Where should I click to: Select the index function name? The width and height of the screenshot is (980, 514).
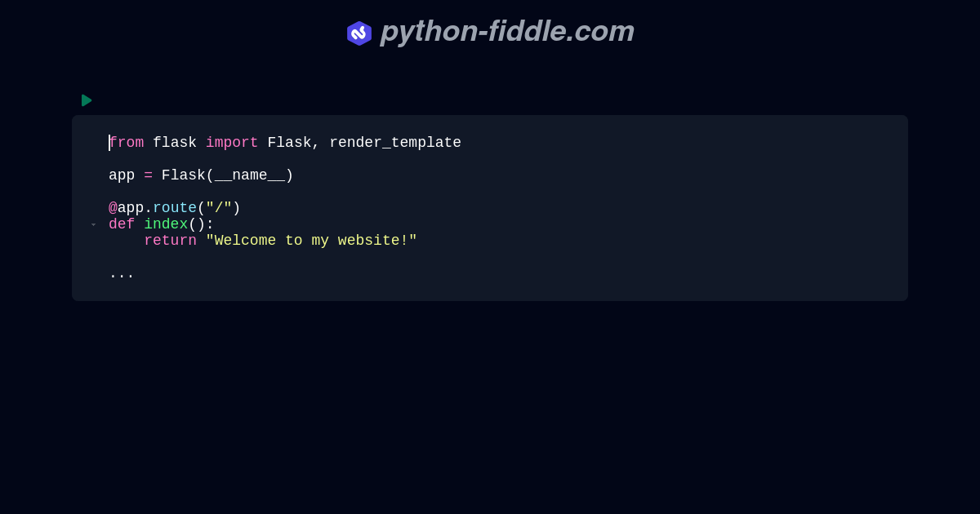166,224
